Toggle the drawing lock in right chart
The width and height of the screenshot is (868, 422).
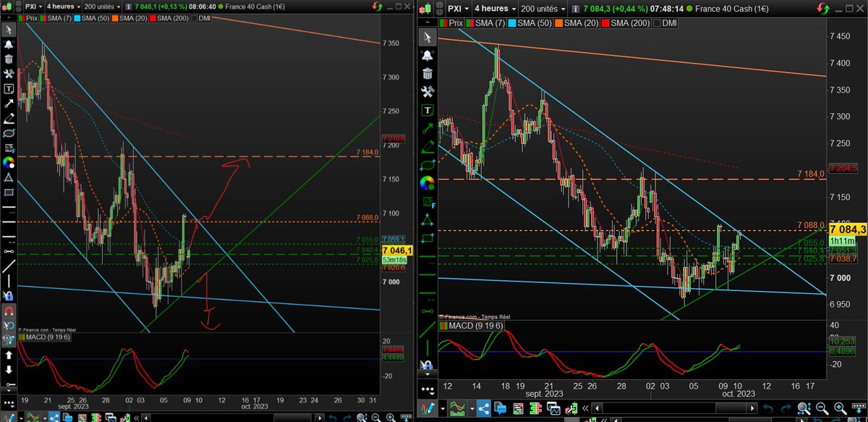tap(427, 365)
